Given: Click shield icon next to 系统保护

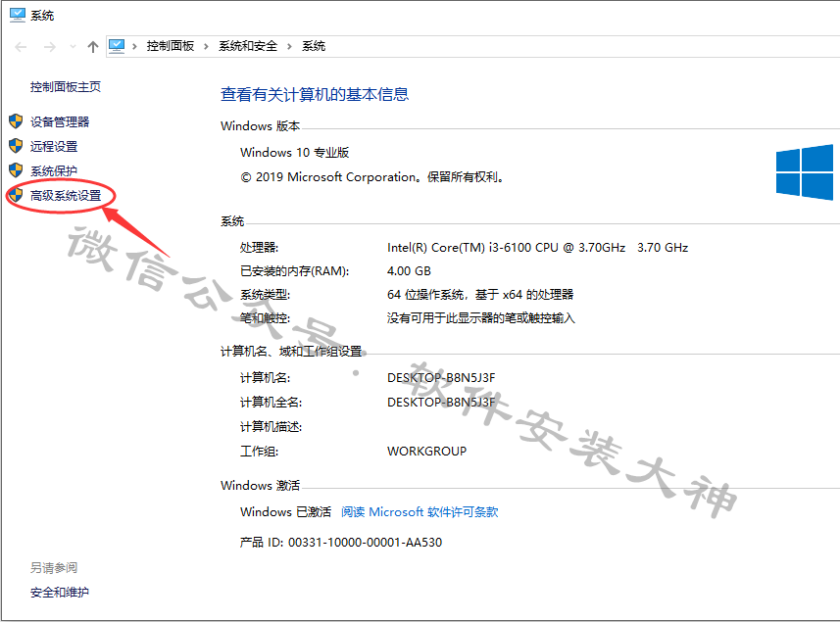Looking at the screenshot, I should pyautogui.click(x=16, y=170).
